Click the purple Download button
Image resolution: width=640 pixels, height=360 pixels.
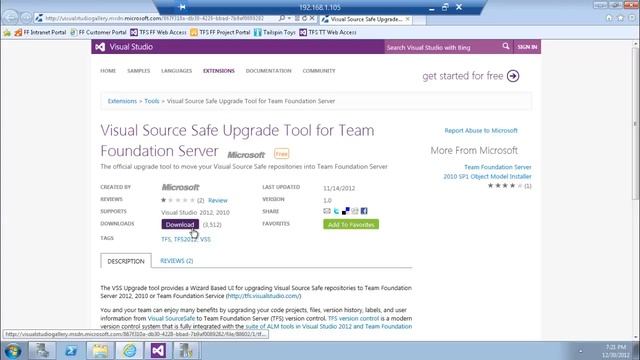click(180, 224)
